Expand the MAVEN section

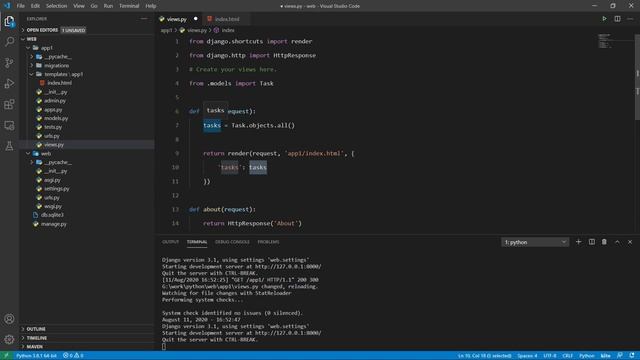(x=35, y=347)
